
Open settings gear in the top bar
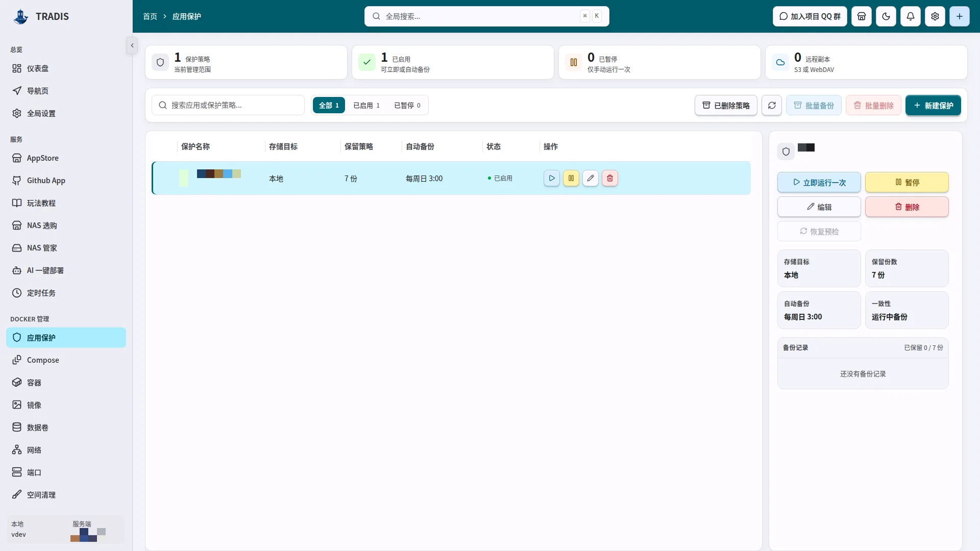tap(935, 16)
